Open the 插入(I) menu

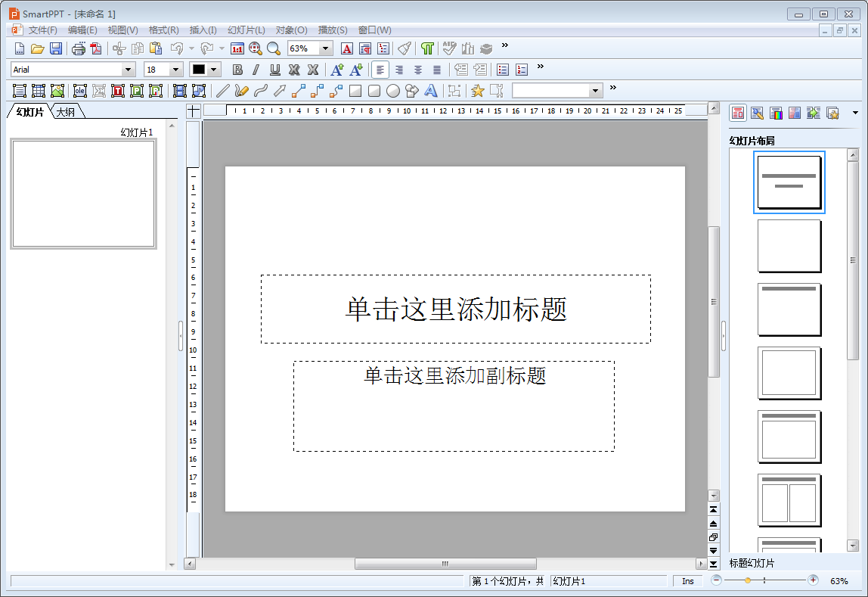point(203,30)
